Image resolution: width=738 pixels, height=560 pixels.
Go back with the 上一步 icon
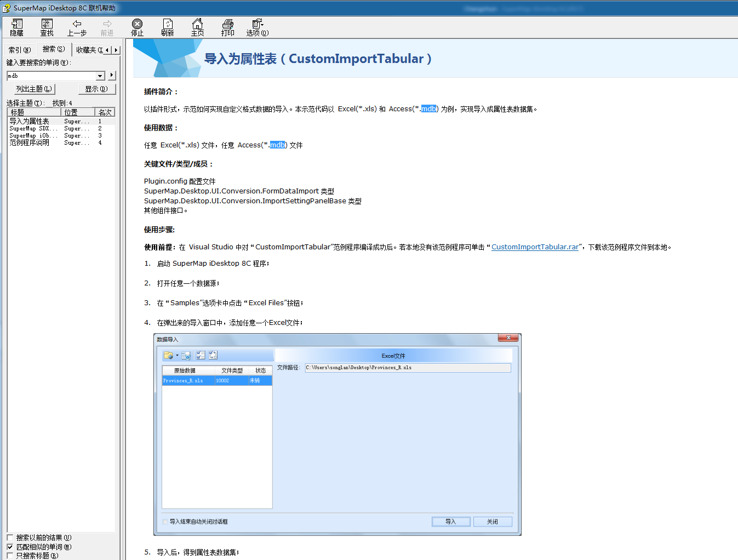[77, 27]
